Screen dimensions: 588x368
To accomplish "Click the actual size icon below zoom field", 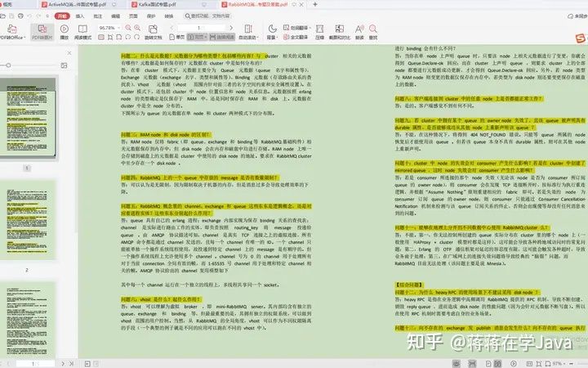I will 101,37.
